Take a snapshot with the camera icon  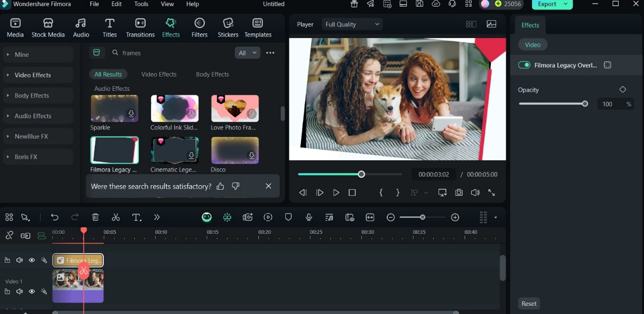pyautogui.click(x=459, y=193)
